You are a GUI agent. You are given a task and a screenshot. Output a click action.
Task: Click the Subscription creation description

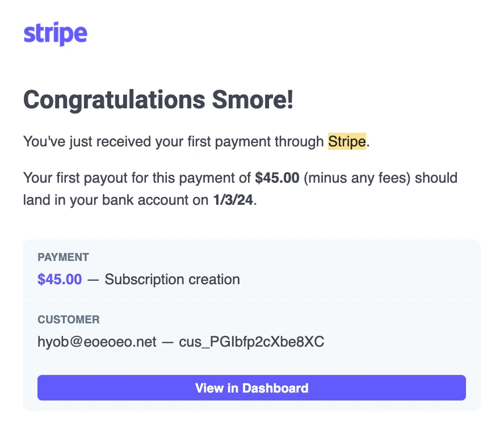[173, 279]
